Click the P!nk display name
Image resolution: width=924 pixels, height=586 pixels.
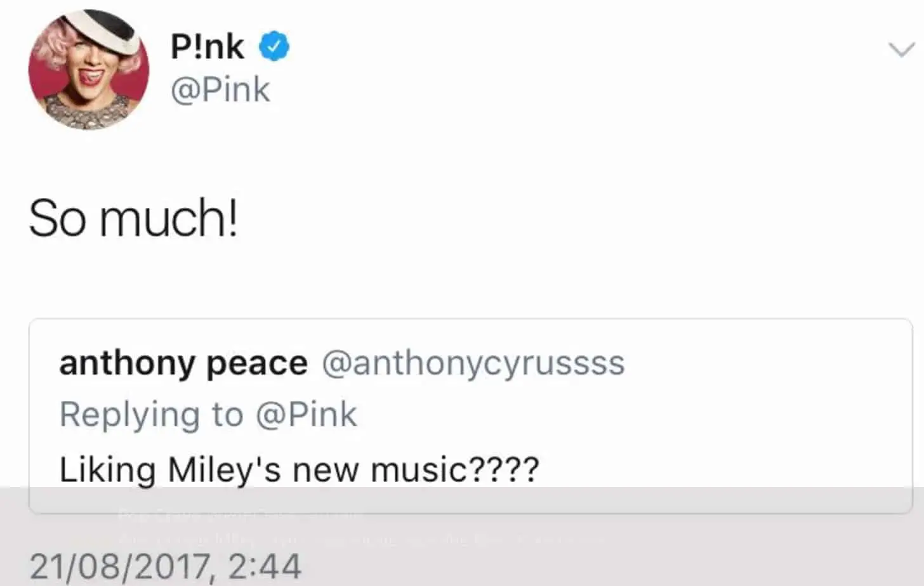pos(207,47)
